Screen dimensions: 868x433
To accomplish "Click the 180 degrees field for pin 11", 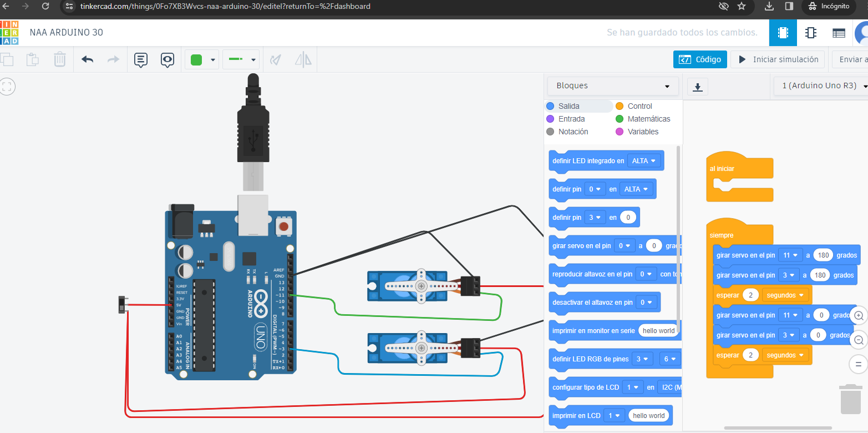I will pos(824,255).
